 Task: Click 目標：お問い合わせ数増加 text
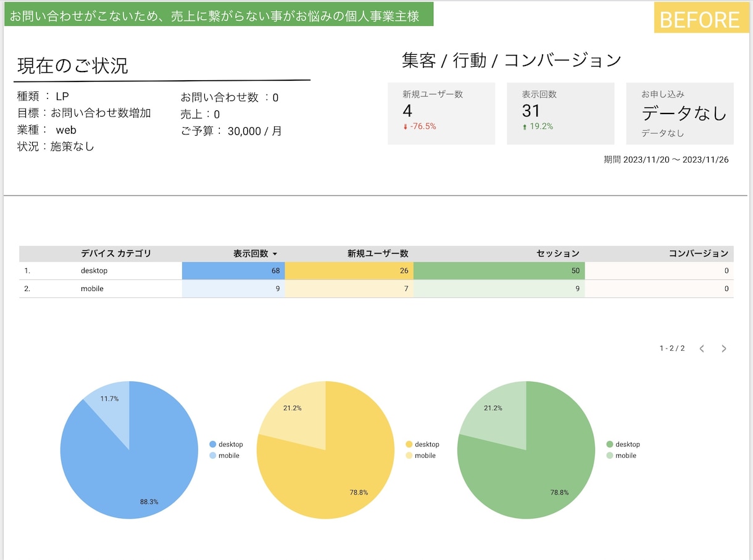point(84,113)
